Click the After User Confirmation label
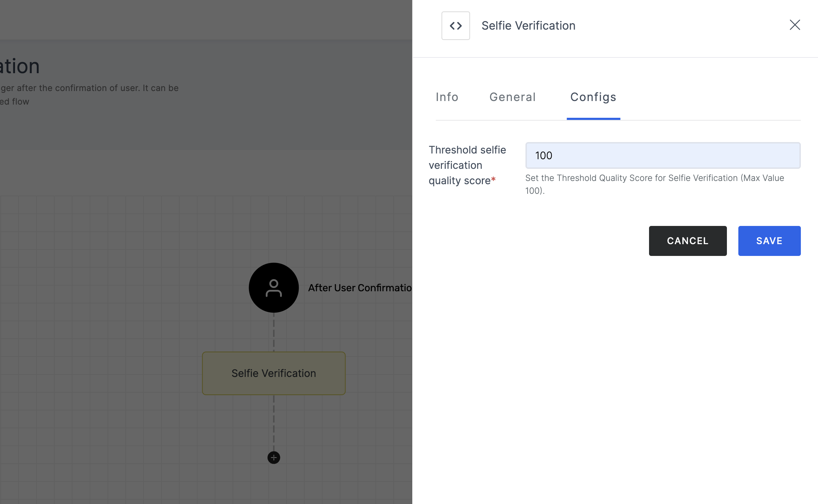818x504 pixels. pyautogui.click(x=360, y=288)
